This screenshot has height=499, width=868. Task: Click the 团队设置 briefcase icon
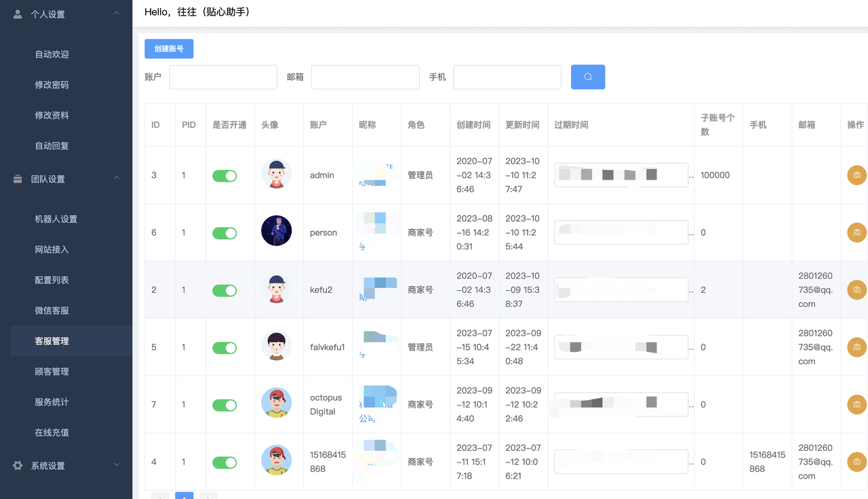point(18,179)
